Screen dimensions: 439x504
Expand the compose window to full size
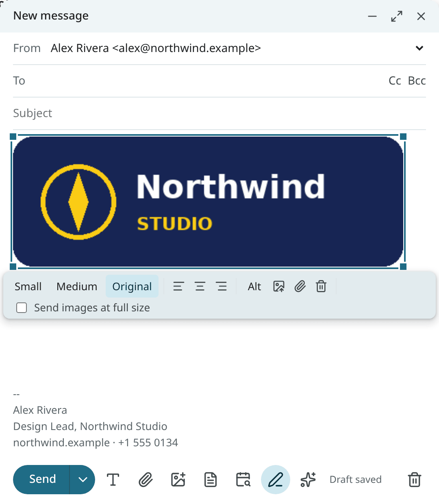397,16
